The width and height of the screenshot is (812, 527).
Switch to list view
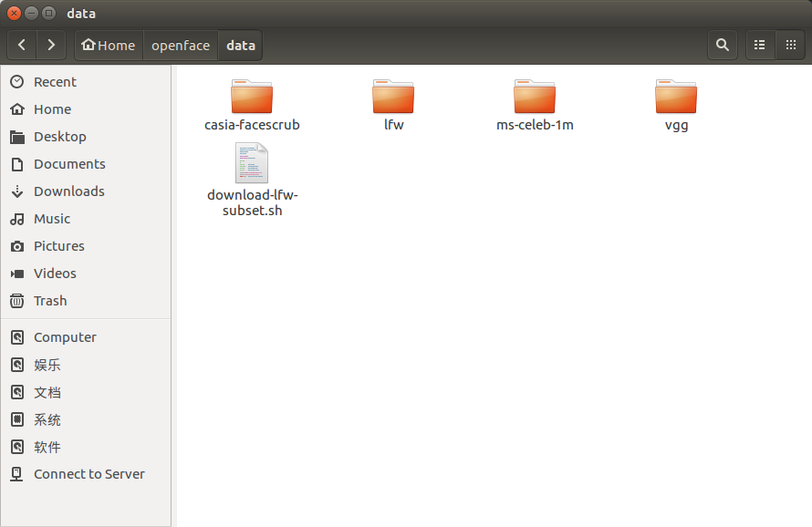(760, 45)
